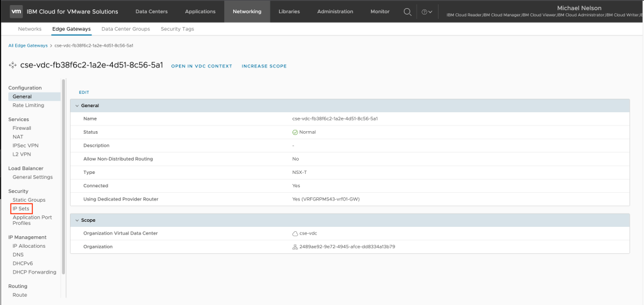Follow the All Edge Gateways breadcrumb
The width and height of the screenshot is (644, 305).
click(x=28, y=45)
